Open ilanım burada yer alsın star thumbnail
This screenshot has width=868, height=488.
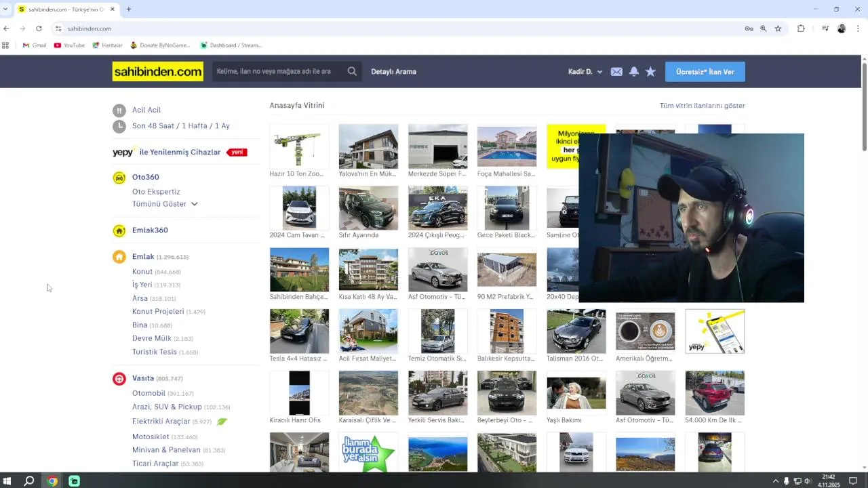click(x=368, y=453)
